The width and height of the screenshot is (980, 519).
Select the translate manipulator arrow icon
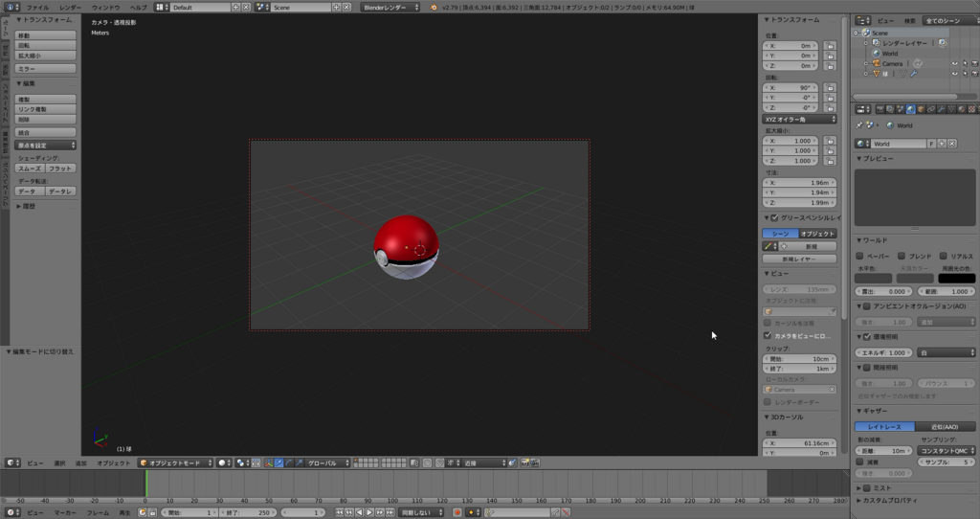(278, 463)
